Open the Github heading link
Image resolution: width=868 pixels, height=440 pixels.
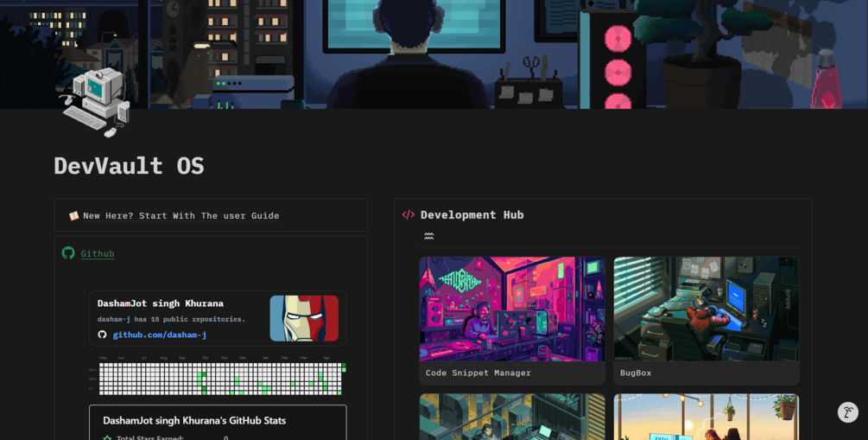(x=98, y=254)
